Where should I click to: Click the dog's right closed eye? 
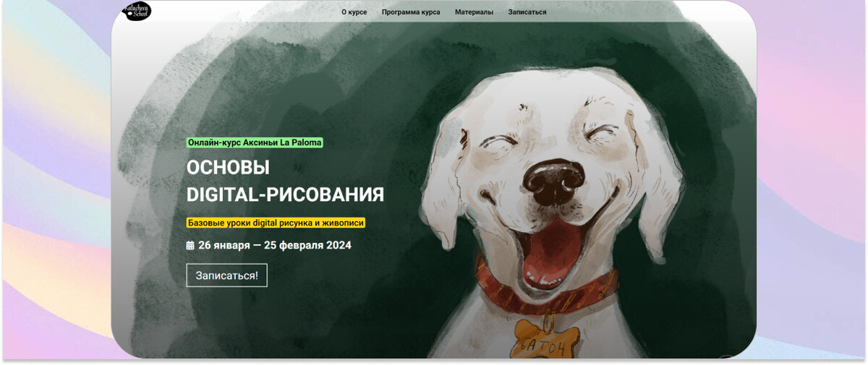[x=601, y=133]
